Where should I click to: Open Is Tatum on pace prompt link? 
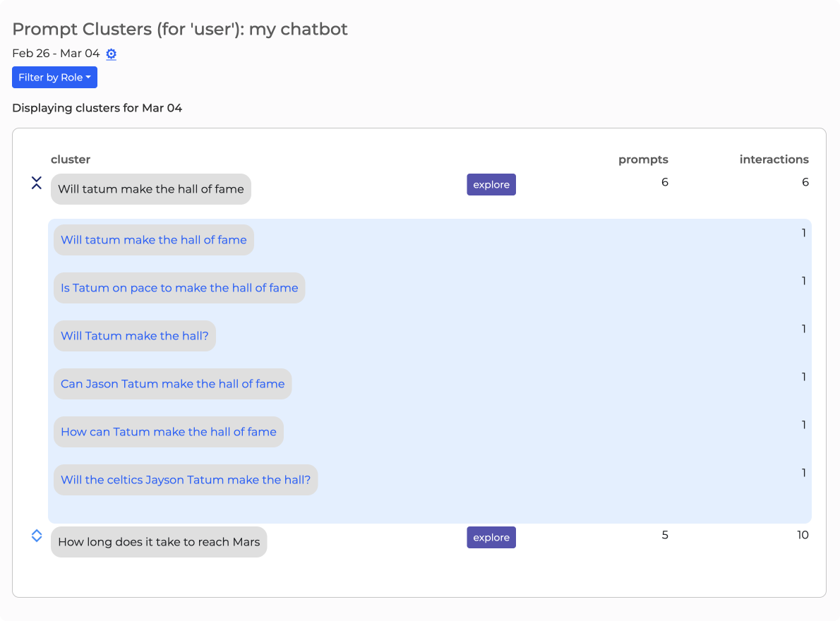(179, 288)
